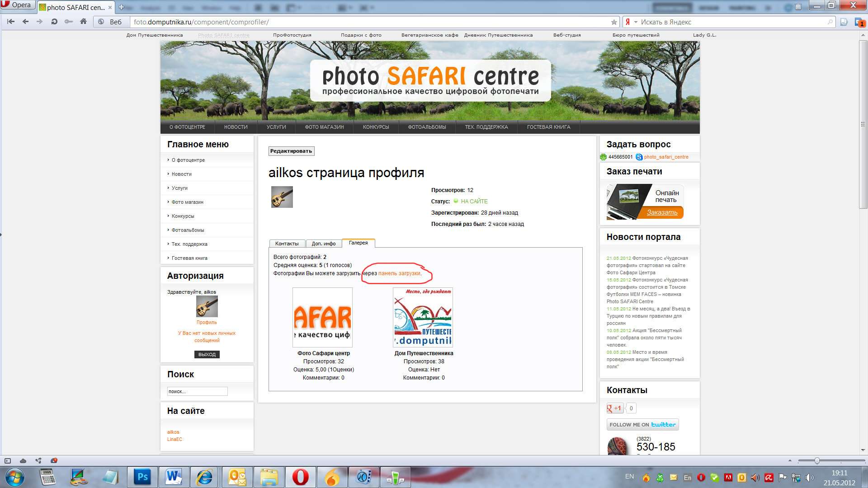
Task: Open Opera mail panel notification icon
Action: tap(859, 22)
